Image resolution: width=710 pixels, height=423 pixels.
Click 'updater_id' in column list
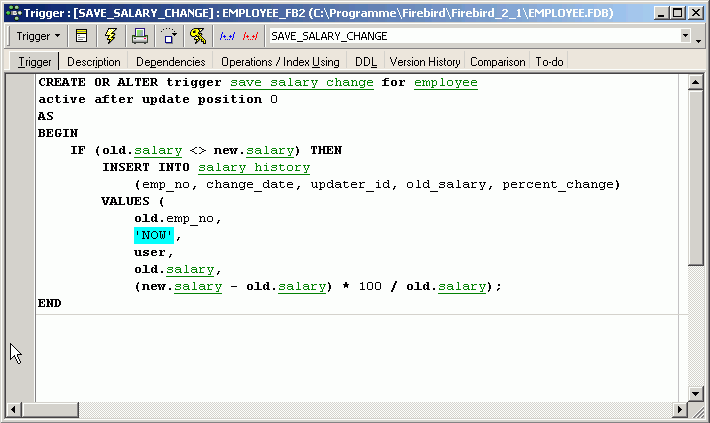350,185
